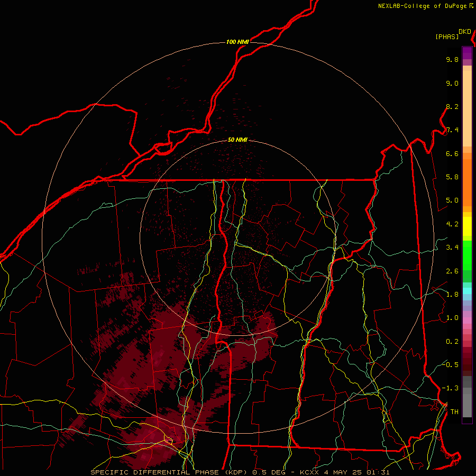Click the 4.2 value on color scale
476x476 pixels.
click(452, 224)
